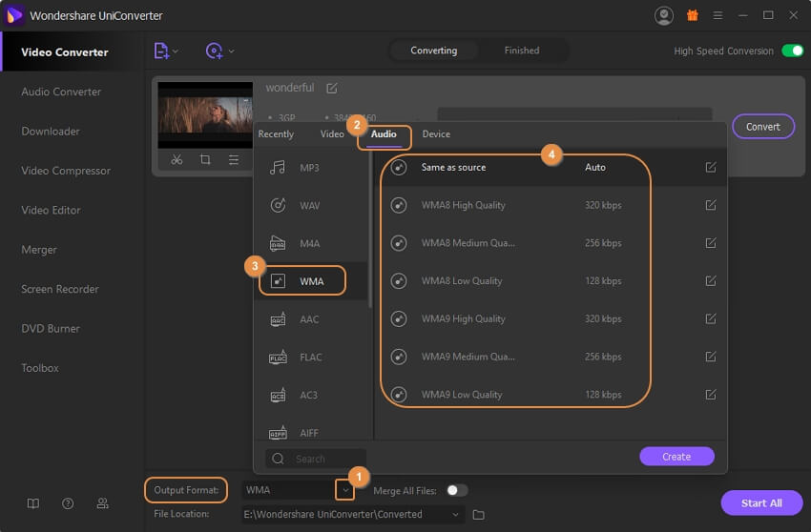Select the AC3 format
The height and width of the screenshot is (532, 811).
311,395
